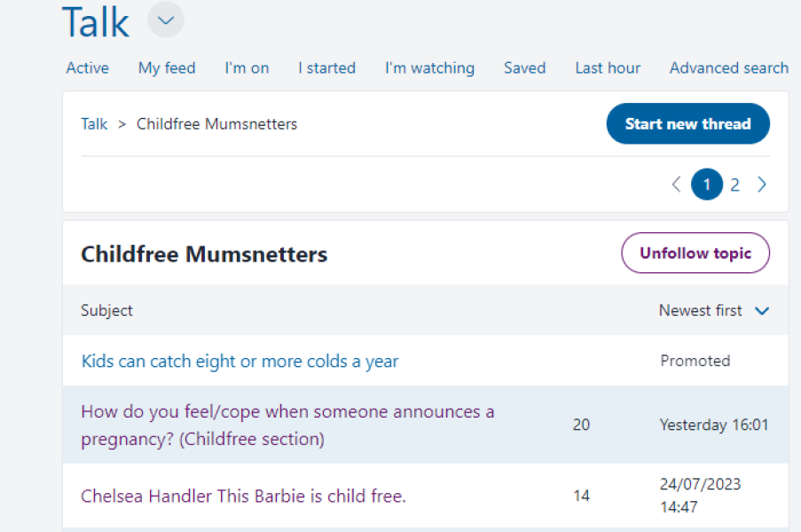The image size is (801, 532).
Task: Go to previous page arrow
Action: (x=676, y=184)
